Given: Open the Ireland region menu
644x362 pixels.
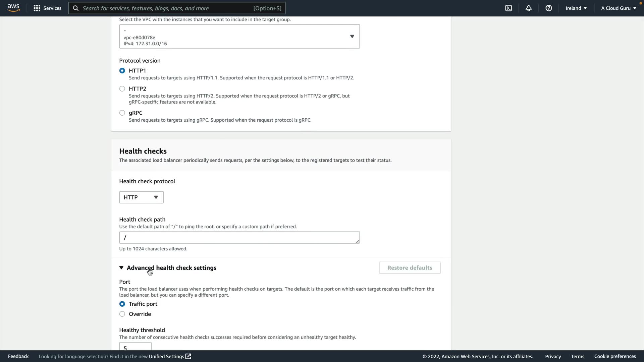Looking at the screenshot, I should (x=576, y=8).
